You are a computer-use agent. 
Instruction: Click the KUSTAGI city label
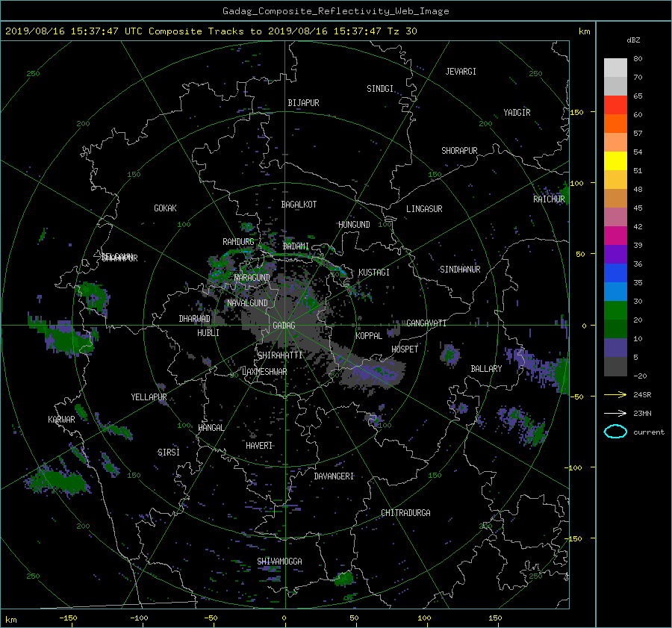(374, 273)
